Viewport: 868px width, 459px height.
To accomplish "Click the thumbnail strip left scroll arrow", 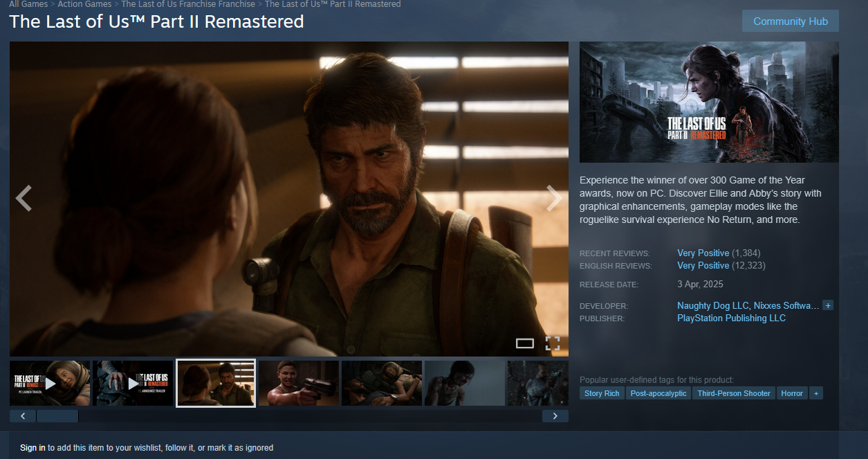I will click(23, 416).
